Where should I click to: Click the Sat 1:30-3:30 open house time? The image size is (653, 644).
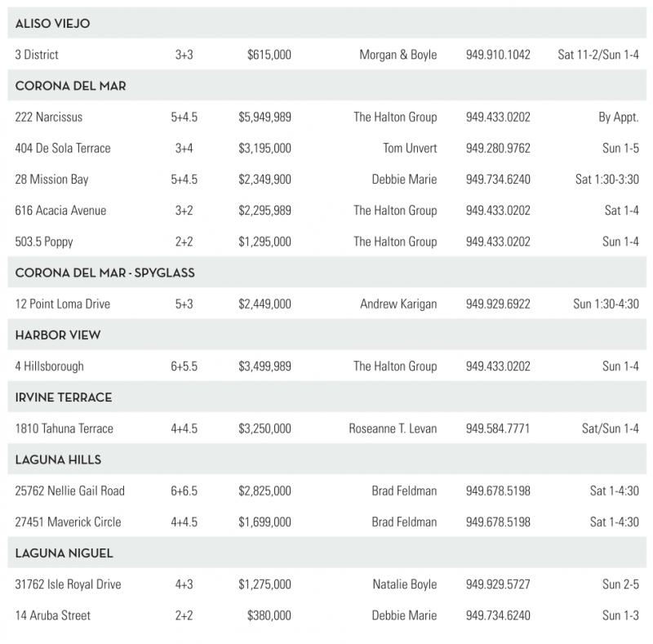pyautogui.click(x=606, y=180)
